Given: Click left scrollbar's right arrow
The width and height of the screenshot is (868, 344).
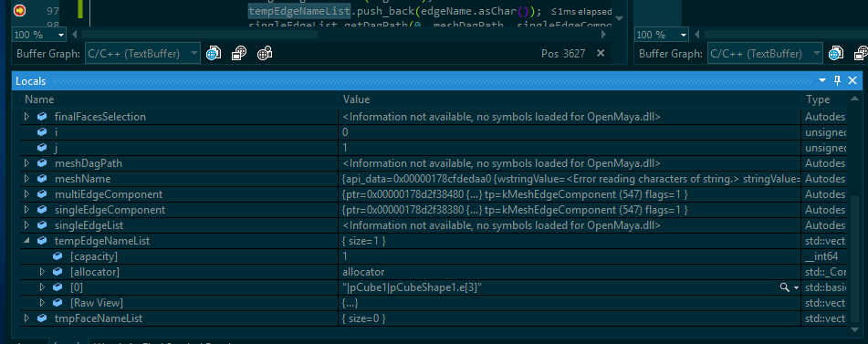Looking at the screenshot, I should coord(604,35).
